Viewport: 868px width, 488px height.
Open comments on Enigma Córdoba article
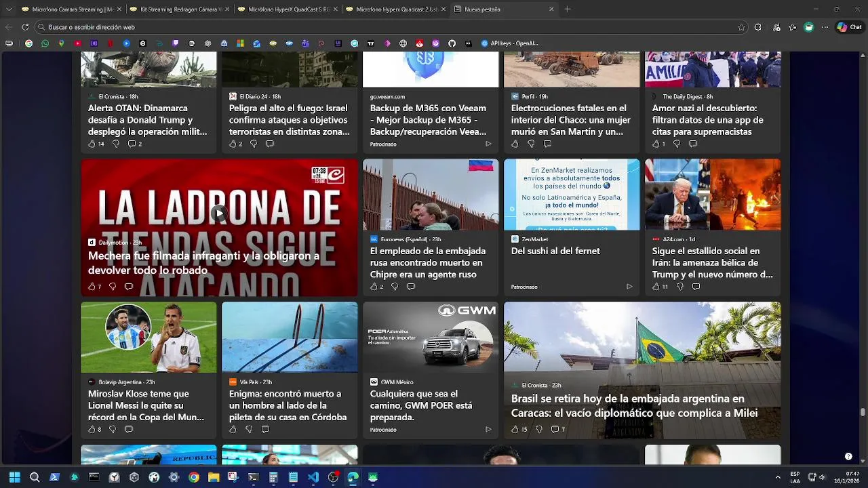pos(265,429)
